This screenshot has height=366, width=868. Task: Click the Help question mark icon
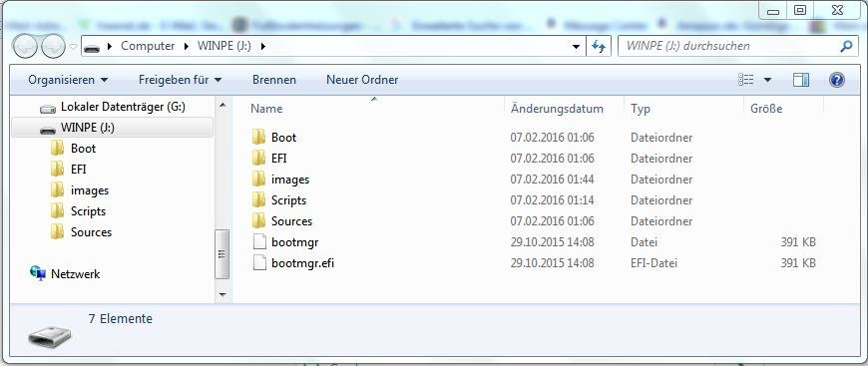(x=836, y=81)
